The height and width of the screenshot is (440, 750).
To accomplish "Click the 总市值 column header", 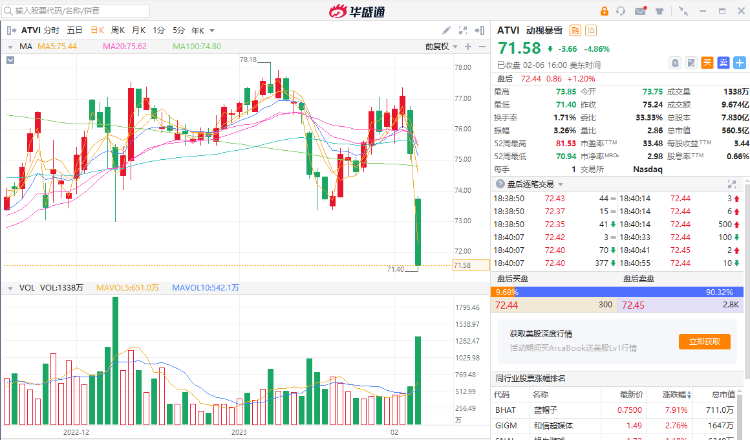I will (x=723, y=395).
